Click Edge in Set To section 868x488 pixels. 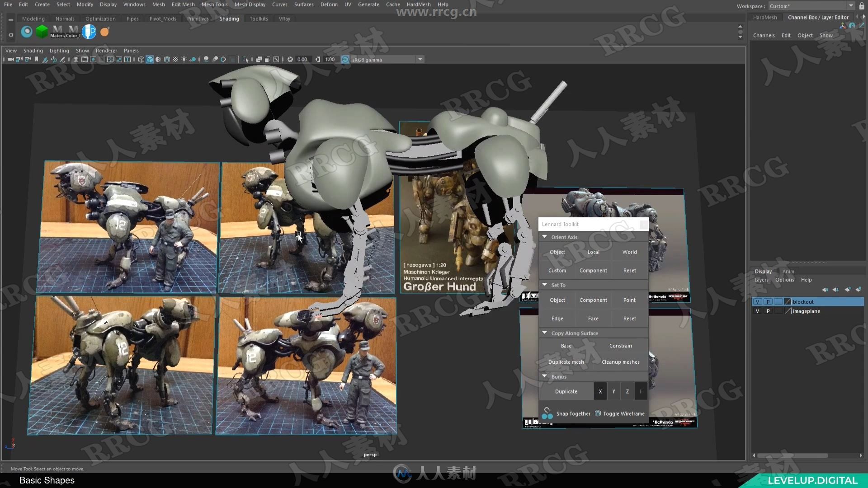pos(557,319)
